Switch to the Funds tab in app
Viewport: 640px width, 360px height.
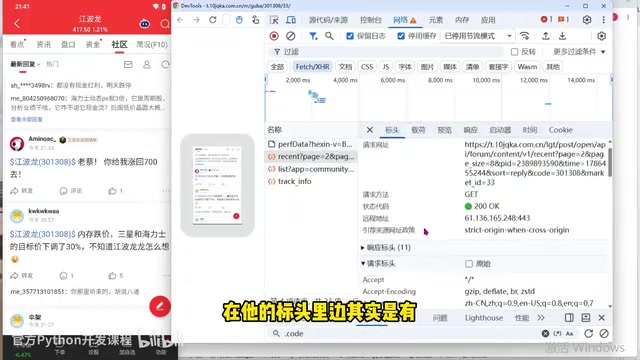(93, 44)
